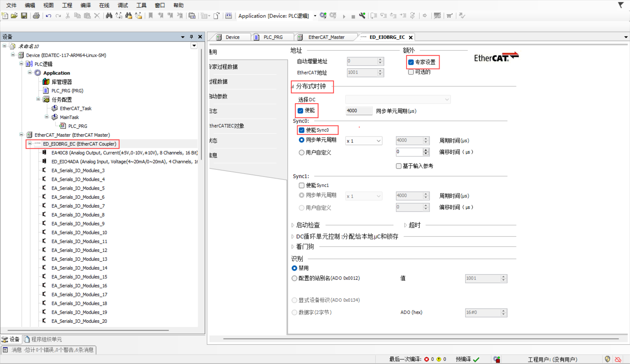
Task: Click the Login gear icon
Action: pyautogui.click(x=323, y=16)
